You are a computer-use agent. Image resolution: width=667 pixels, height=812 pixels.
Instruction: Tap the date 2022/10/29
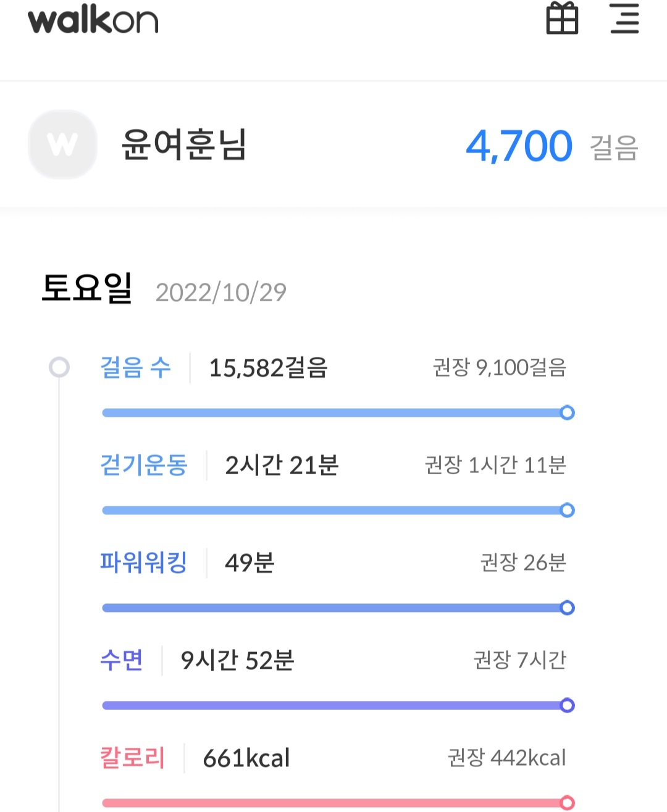(221, 293)
